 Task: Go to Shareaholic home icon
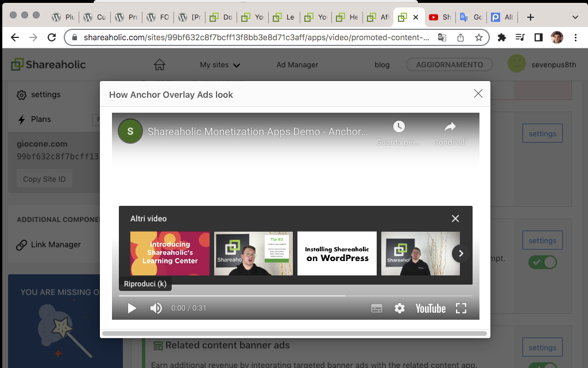[x=160, y=64]
